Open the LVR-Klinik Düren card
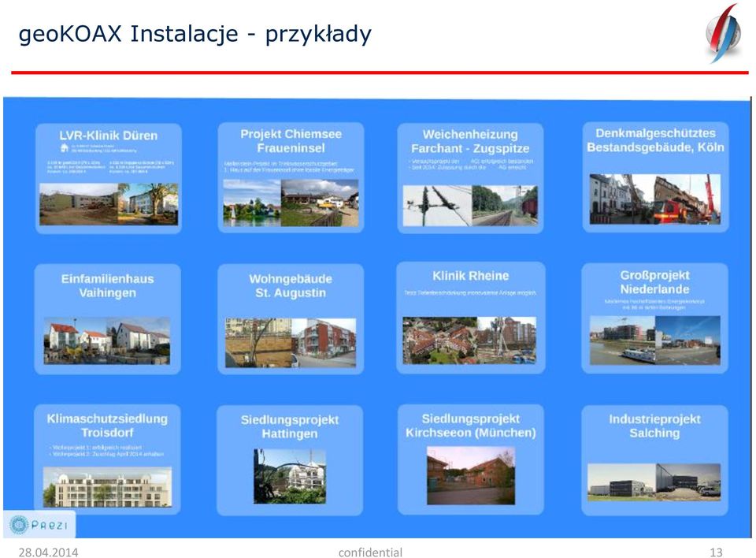This screenshot has height=558, width=756. 109,178
